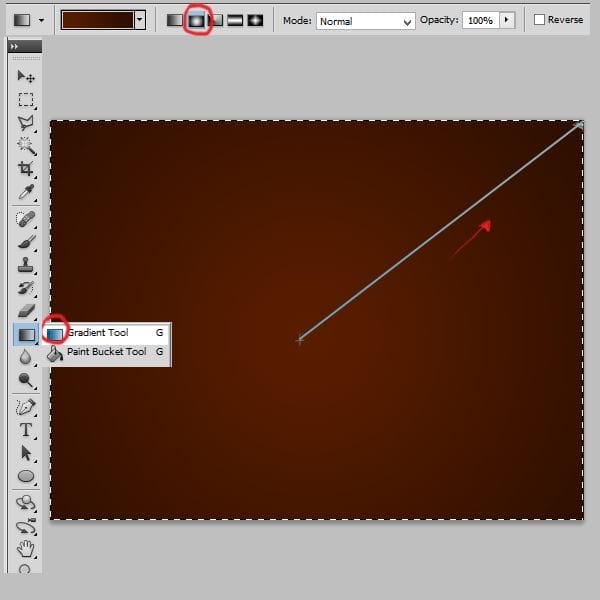
Task: Choose the Radial Gradient style
Action: click(196, 20)
